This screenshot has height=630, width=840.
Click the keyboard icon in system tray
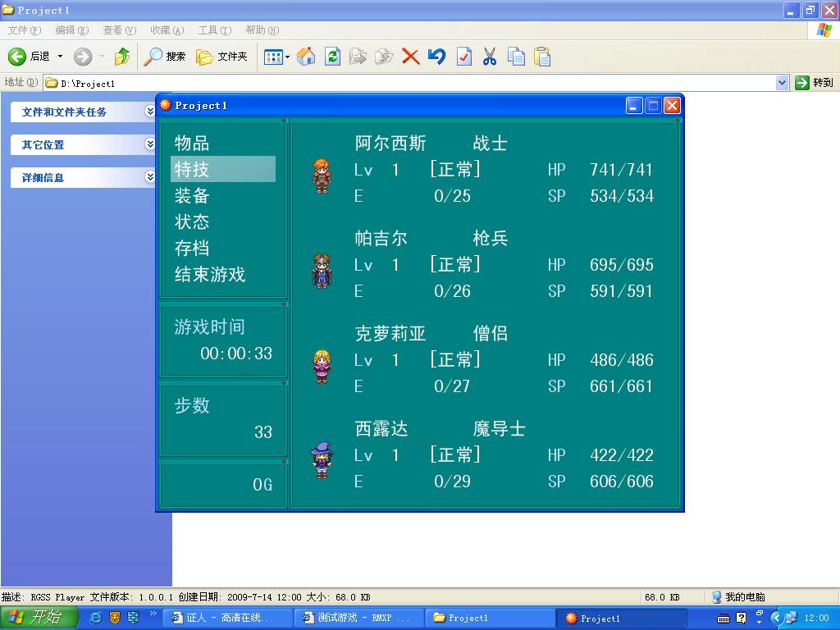(724, 619)
